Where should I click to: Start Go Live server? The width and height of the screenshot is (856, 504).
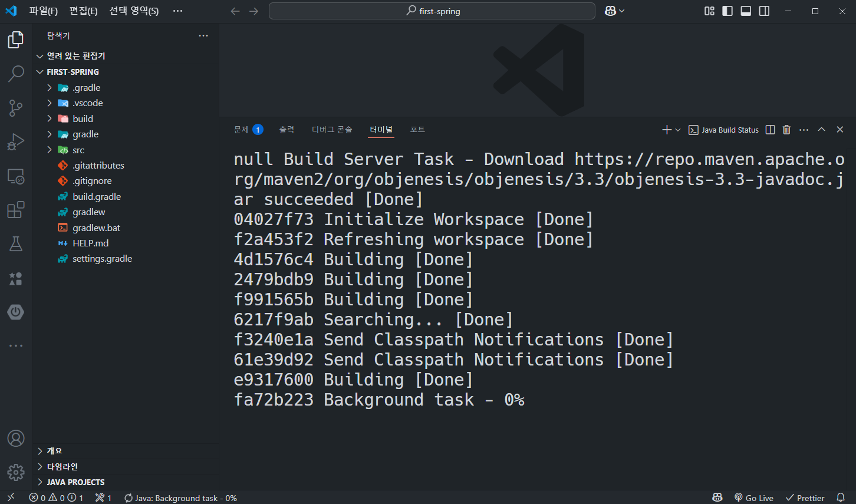coord(754,498)
